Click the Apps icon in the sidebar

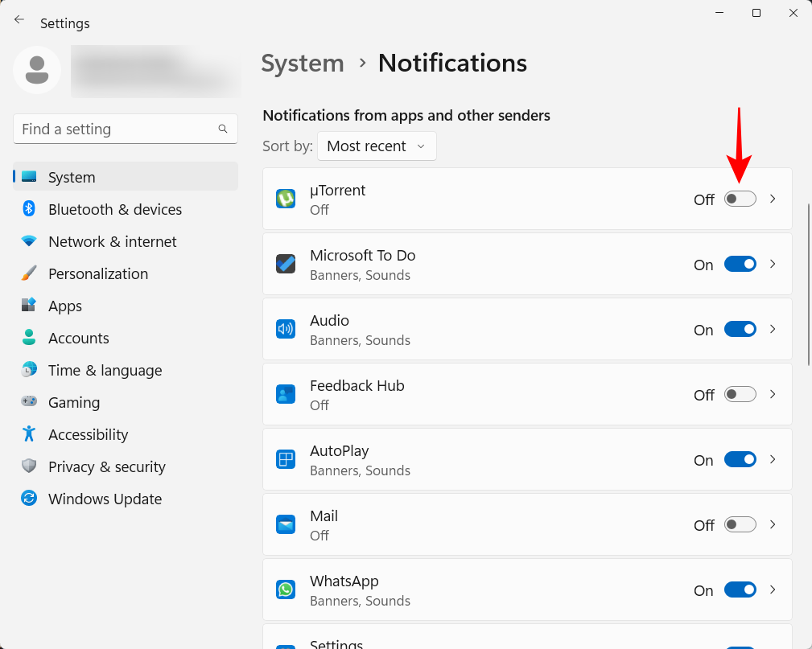point(29,306)
